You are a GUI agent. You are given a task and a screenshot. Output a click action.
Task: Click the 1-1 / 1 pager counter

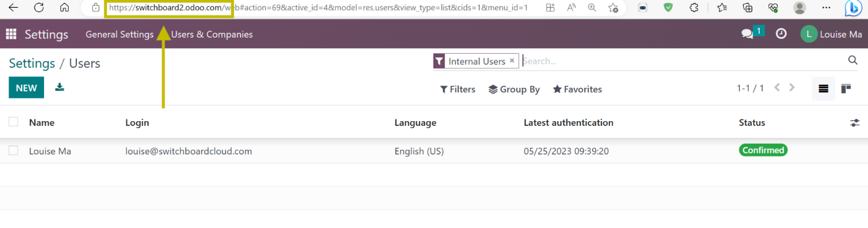(750, 88)
